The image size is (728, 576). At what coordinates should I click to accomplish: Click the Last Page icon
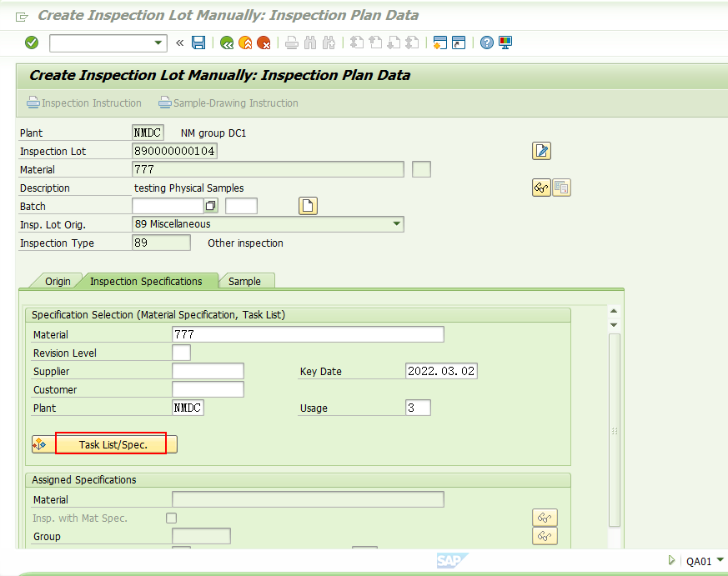[x=412, y=43]
